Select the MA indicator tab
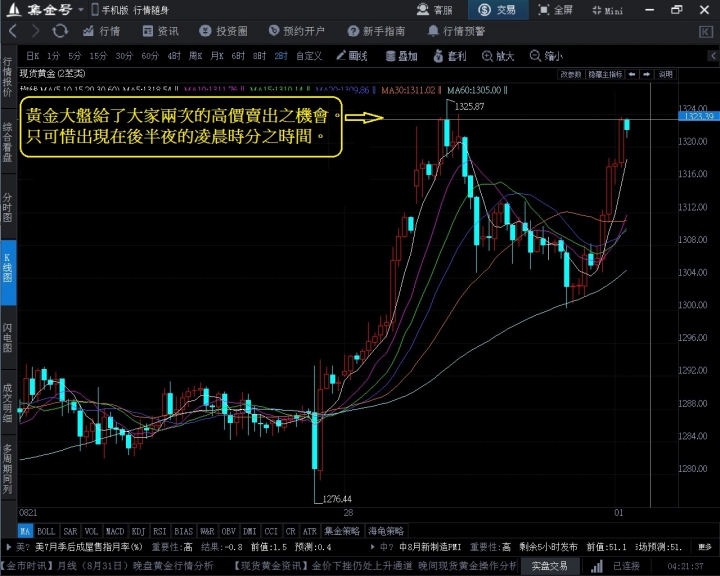This screenshot has width=720, height=576. 25,531
